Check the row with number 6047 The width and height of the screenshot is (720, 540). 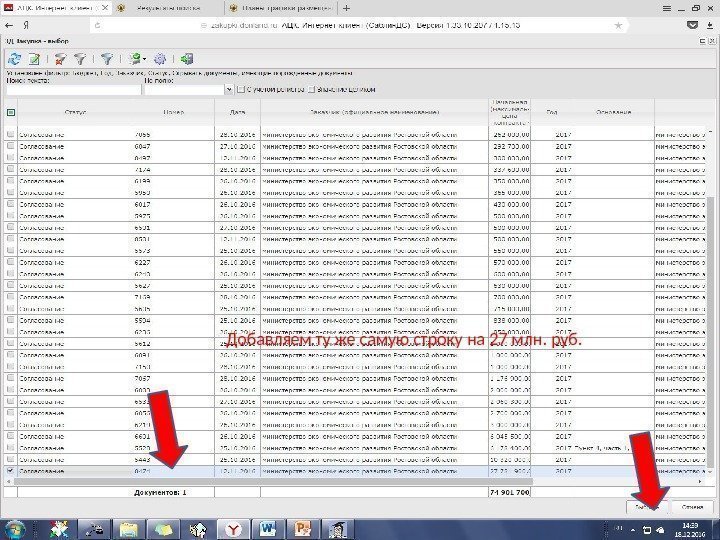[x=11, y=146]
